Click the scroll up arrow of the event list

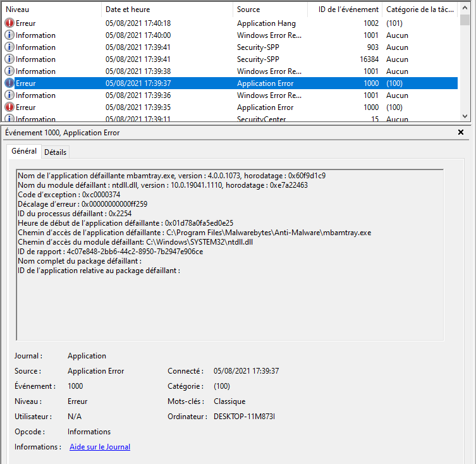465,8
